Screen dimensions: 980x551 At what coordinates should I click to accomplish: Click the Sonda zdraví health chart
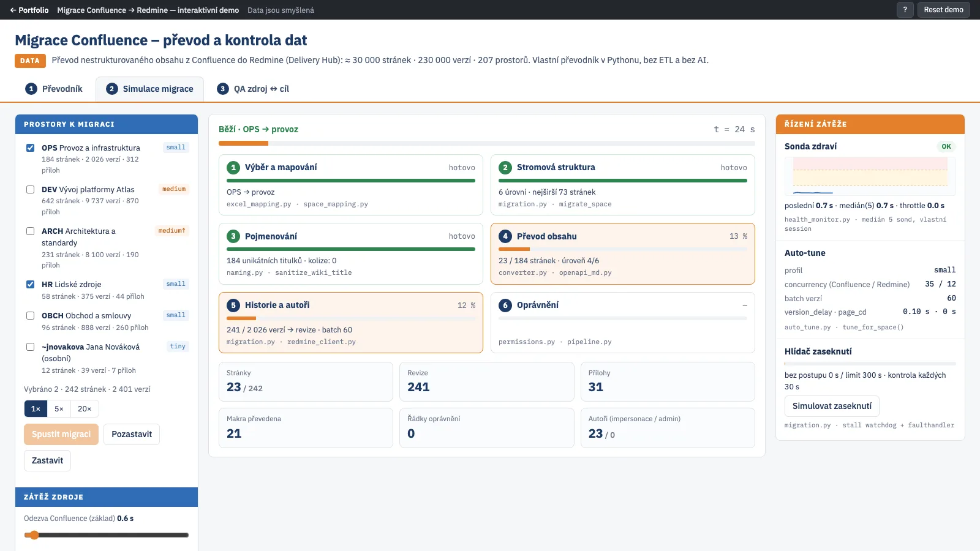pos(870,176)
